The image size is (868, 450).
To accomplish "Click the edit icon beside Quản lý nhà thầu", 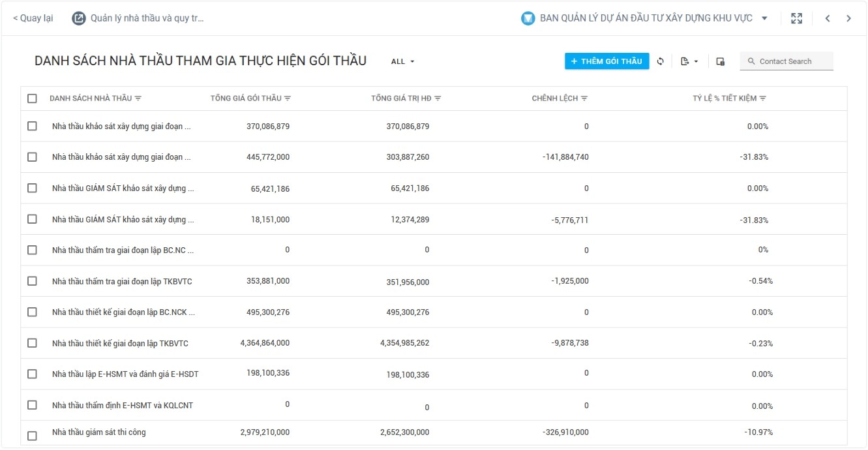I will coord(79,18).
